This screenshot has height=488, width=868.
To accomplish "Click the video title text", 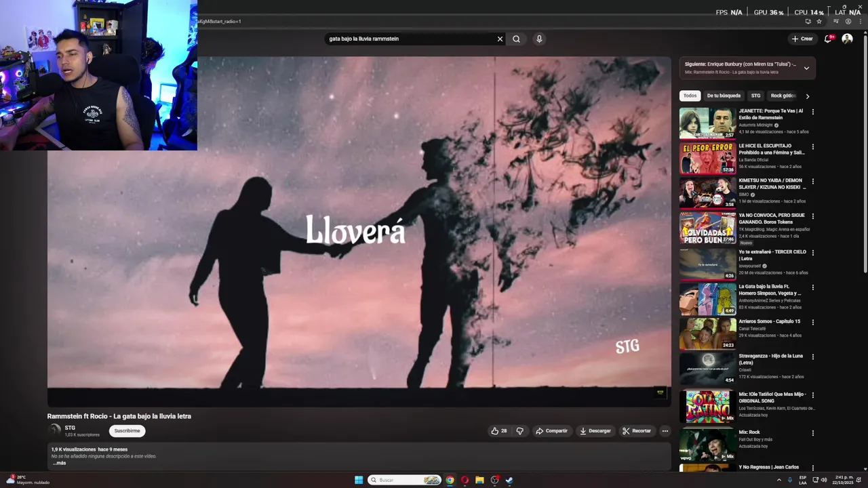I will [119, 416].
